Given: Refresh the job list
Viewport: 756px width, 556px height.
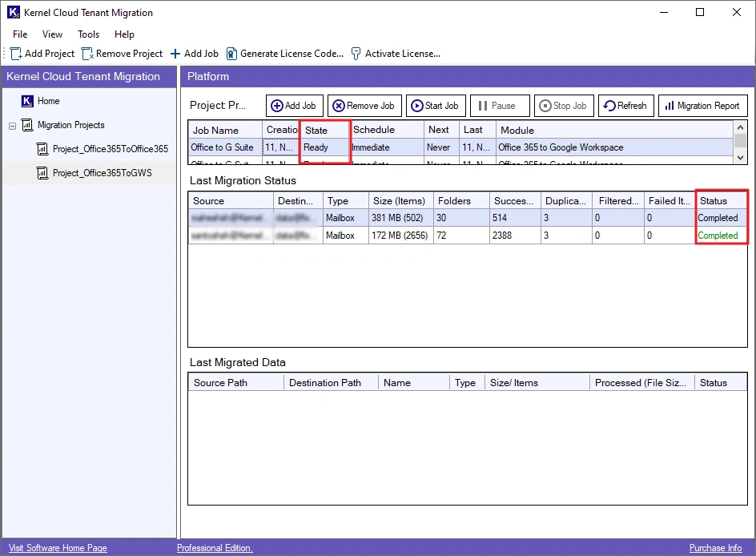Looking at the screenshot, I should (x=624, y=106).
